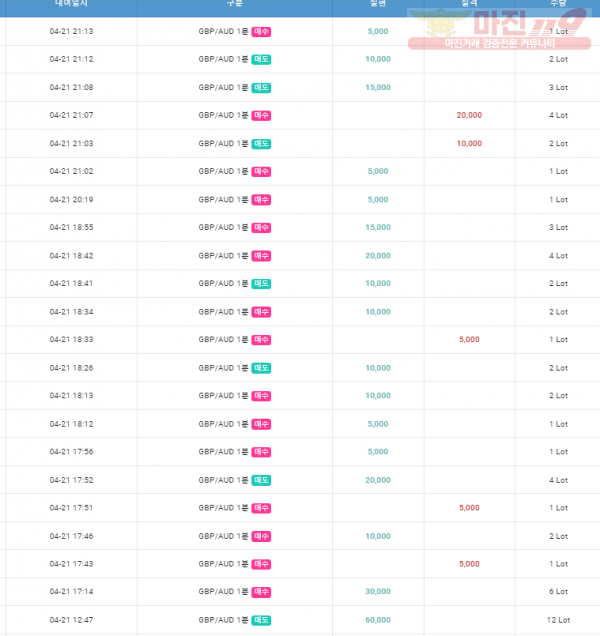
Task: Click the 30,000 profit value
Action: click(x=378, y=591)
